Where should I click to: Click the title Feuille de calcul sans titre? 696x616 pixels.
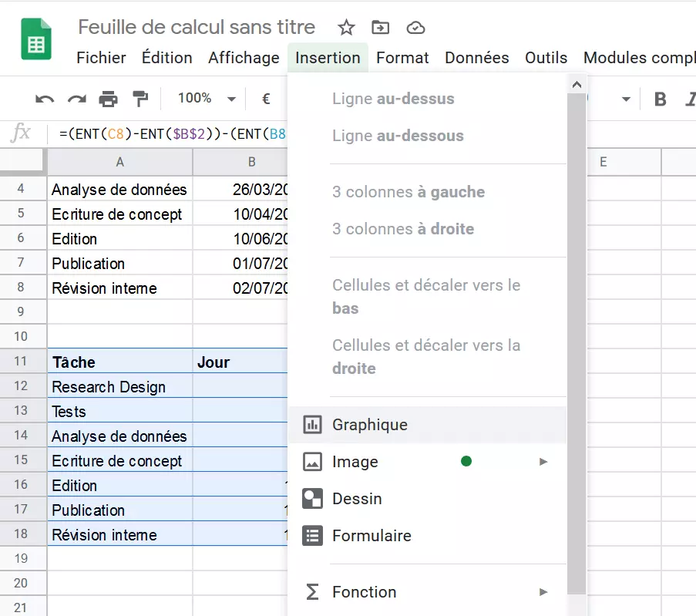tap(197, 27)
